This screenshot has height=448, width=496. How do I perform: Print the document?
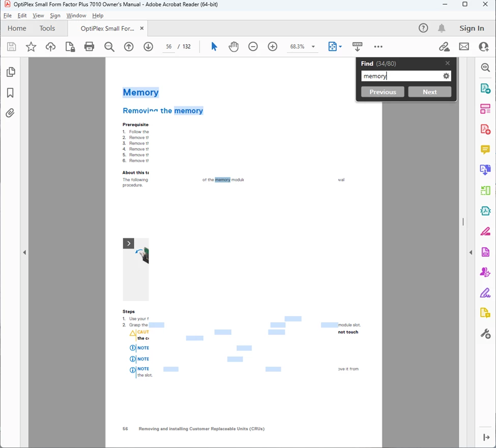click(89, 47)
